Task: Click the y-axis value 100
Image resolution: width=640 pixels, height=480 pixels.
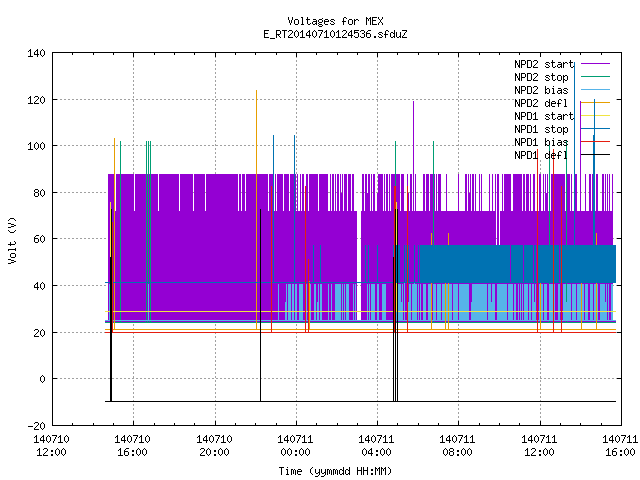Action: 36,146
